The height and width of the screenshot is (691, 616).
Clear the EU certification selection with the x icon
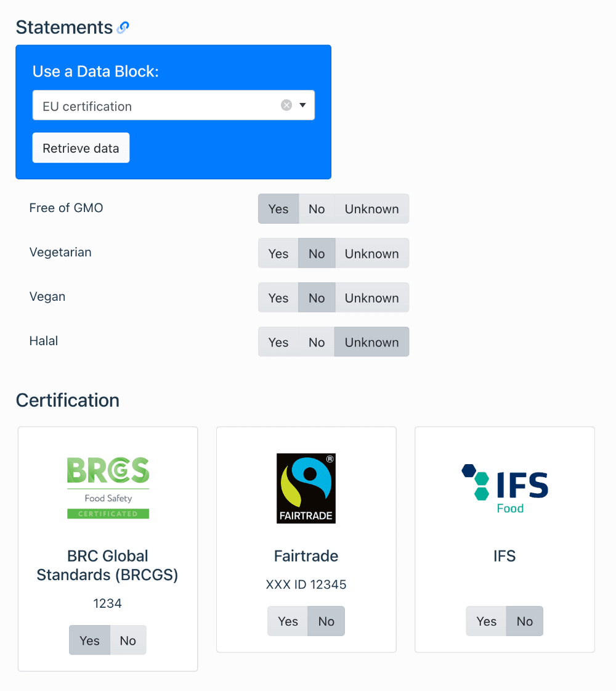[286, 105]
